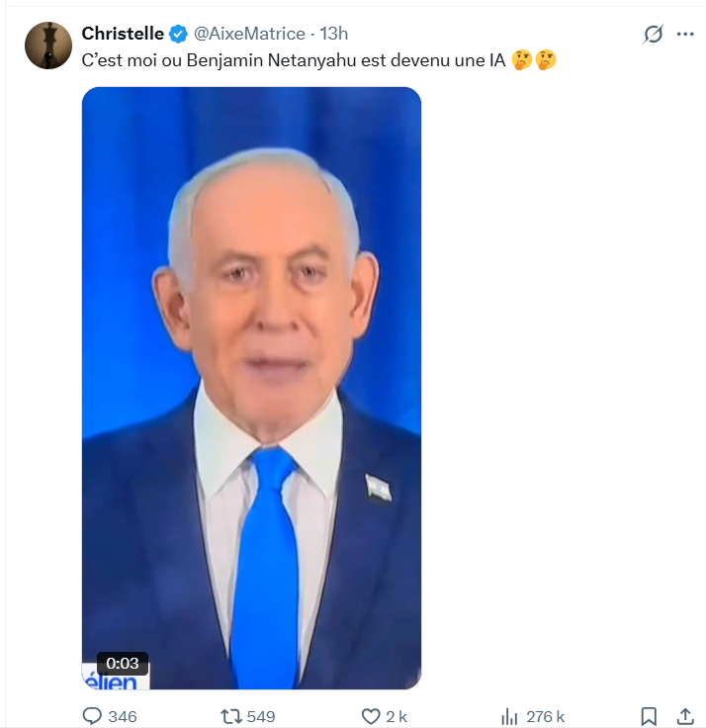The width and height of the screenshot is (706, 728).
Task: Open the Grok explain icon beside the menu
Action: 653,35
